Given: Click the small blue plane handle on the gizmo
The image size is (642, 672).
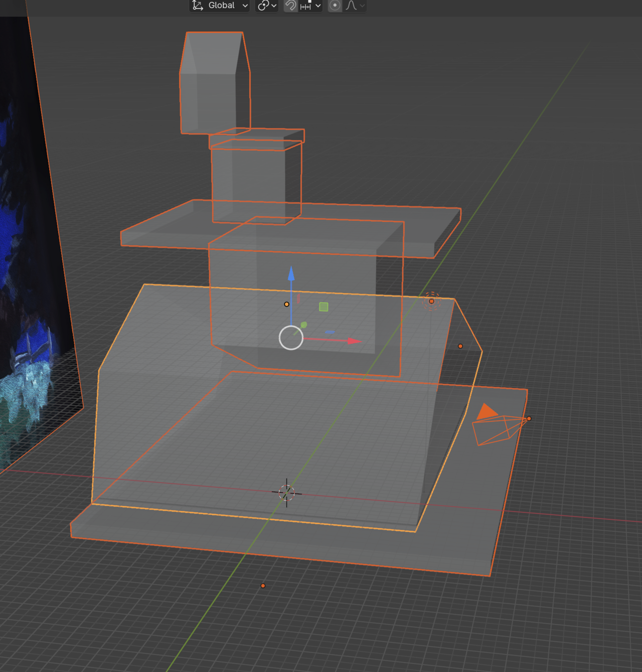Looking at the screenshot, I should [330, 332].
